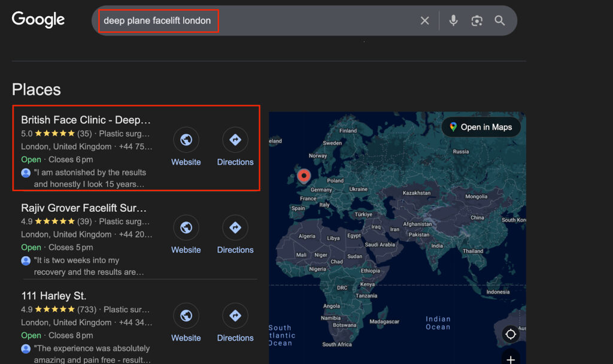613x364 pixels.
Task: Click Indian Ocean label on the map
Action: [438, 323]
